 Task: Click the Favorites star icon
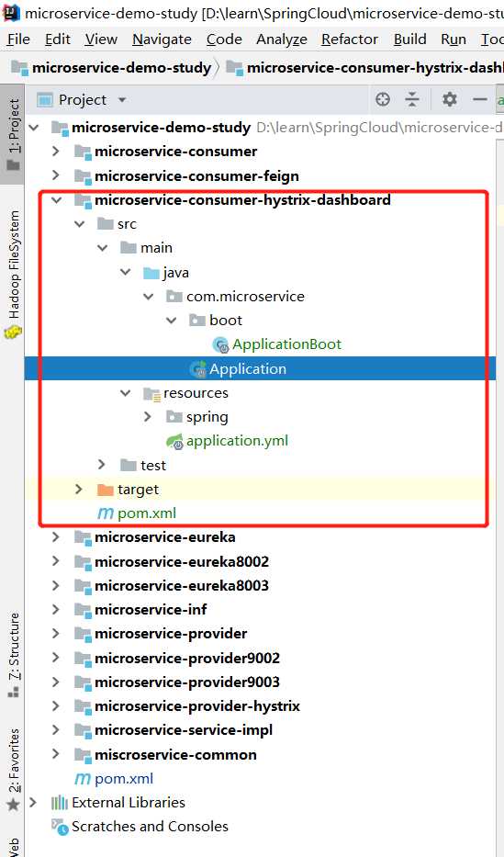tap(13, 805)
